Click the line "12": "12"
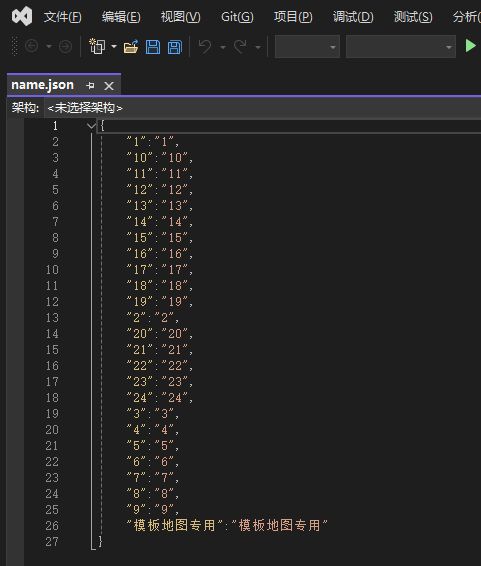The image size is (481, 566). click(x=159, y=190)
